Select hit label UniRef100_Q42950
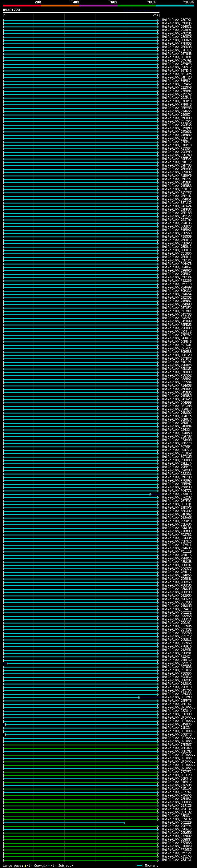This screenshot has height=868, width=197. tap(176, 596)
